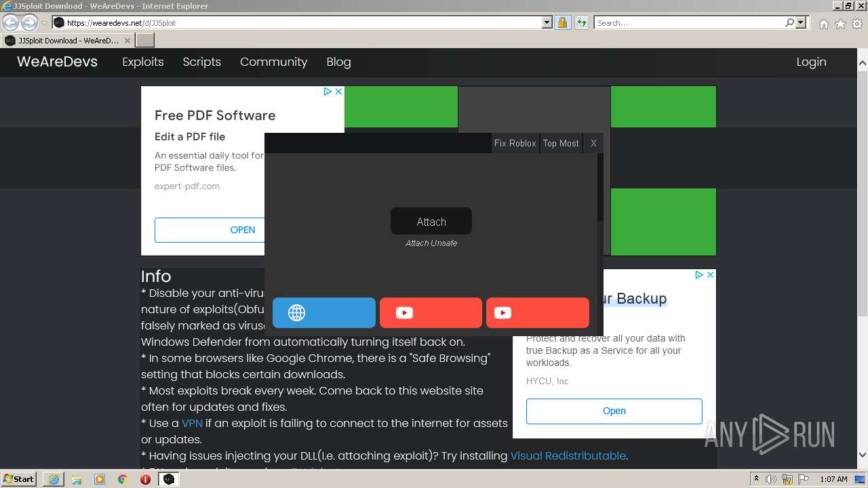Open the Windows Start menu

[x=19, y=479]
